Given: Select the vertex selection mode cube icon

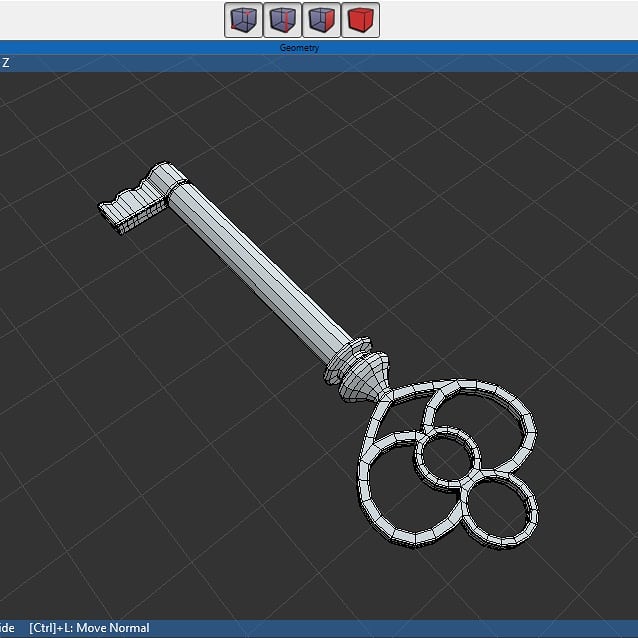Looking at the screenshot, I should click(243, 20).
